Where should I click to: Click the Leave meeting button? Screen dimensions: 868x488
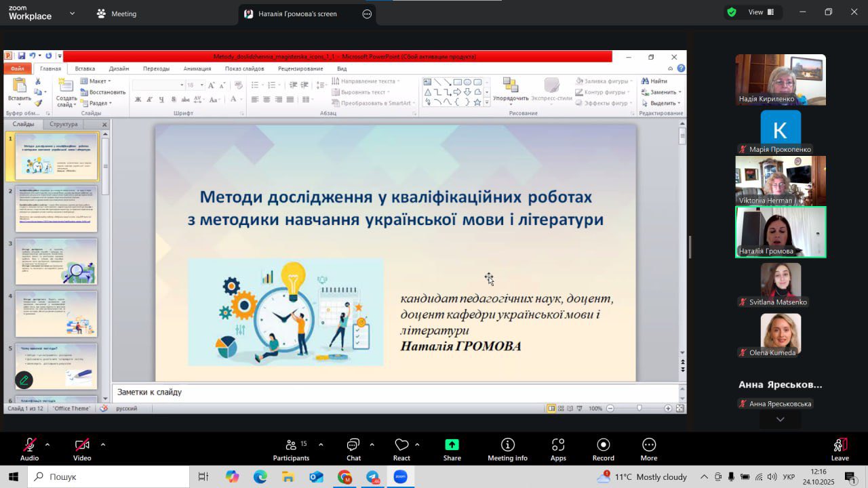[x=840, y=448]
